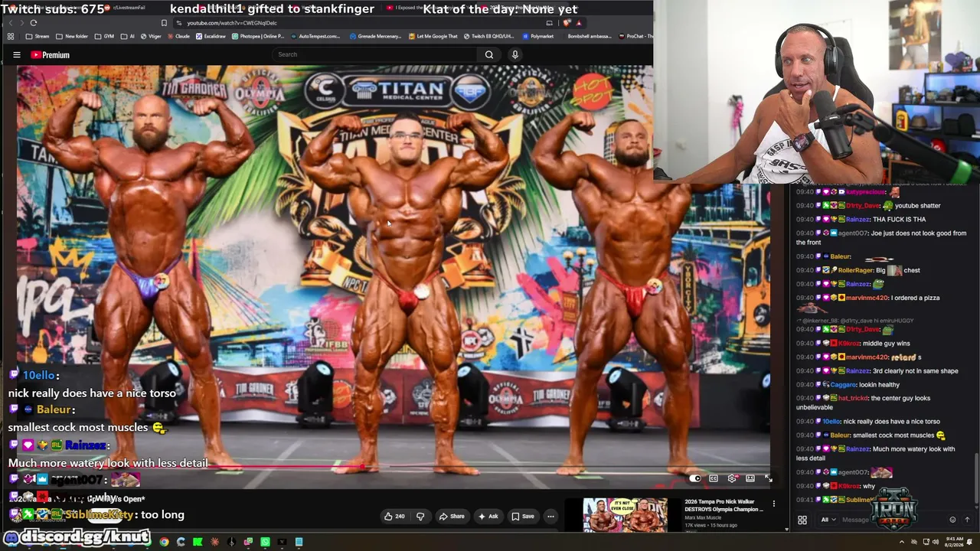Open the chat layout grid icon
This screenshot has height=551, width=980.
coord(802,520)
